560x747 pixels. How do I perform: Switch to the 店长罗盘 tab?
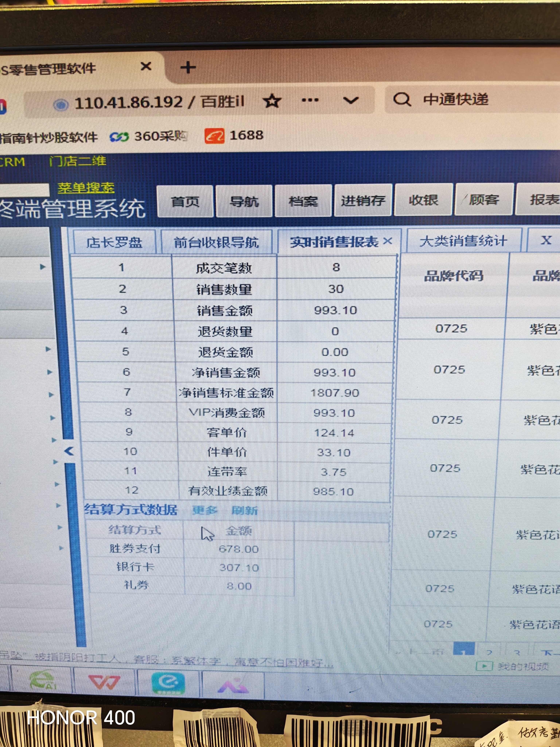(x=114, y=242)
